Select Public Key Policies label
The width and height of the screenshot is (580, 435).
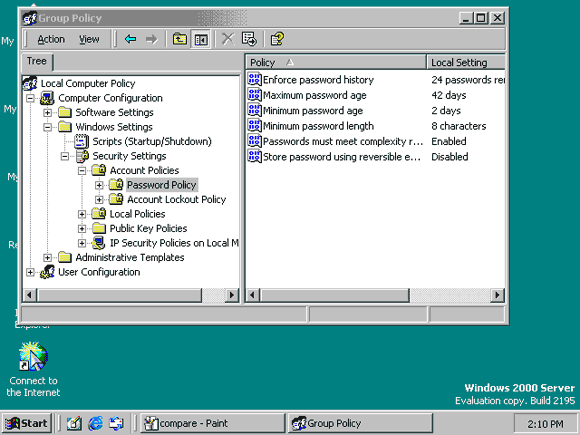point(148,229)
